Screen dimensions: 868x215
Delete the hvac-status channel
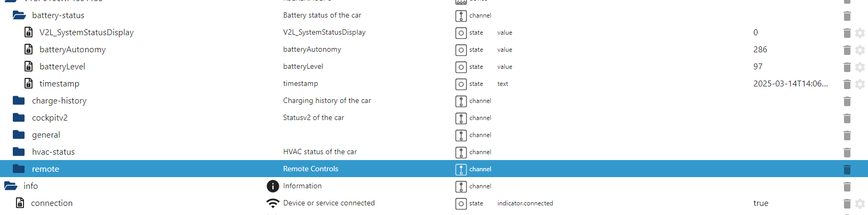tap(847, 153)
